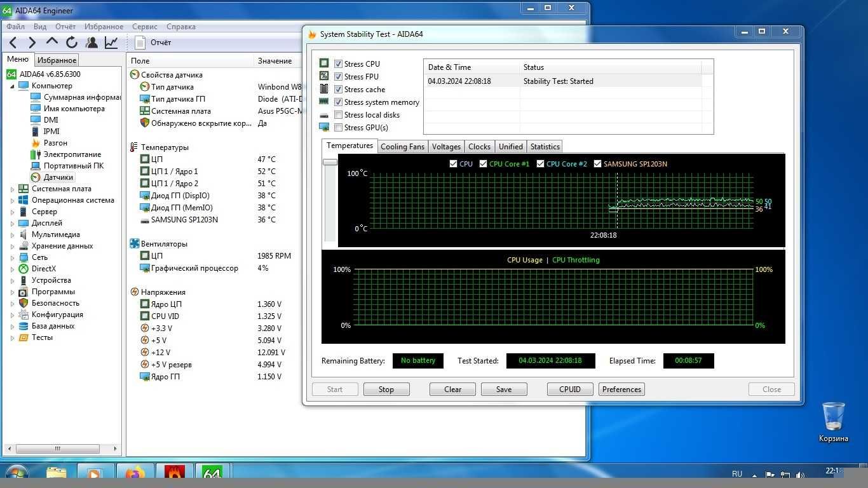Expand the Операционная система node

tap(12, 200)
